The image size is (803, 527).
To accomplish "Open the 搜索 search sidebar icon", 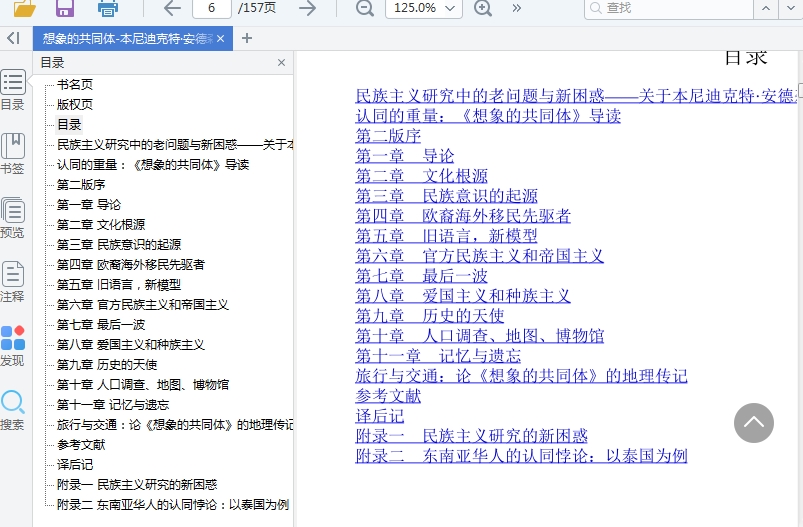I will pyautogui.click(x=13, y=410).
